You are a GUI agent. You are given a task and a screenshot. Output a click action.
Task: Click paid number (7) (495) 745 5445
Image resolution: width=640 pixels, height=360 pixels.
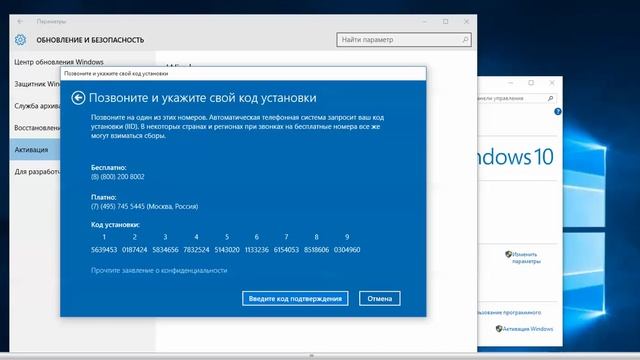144,207
